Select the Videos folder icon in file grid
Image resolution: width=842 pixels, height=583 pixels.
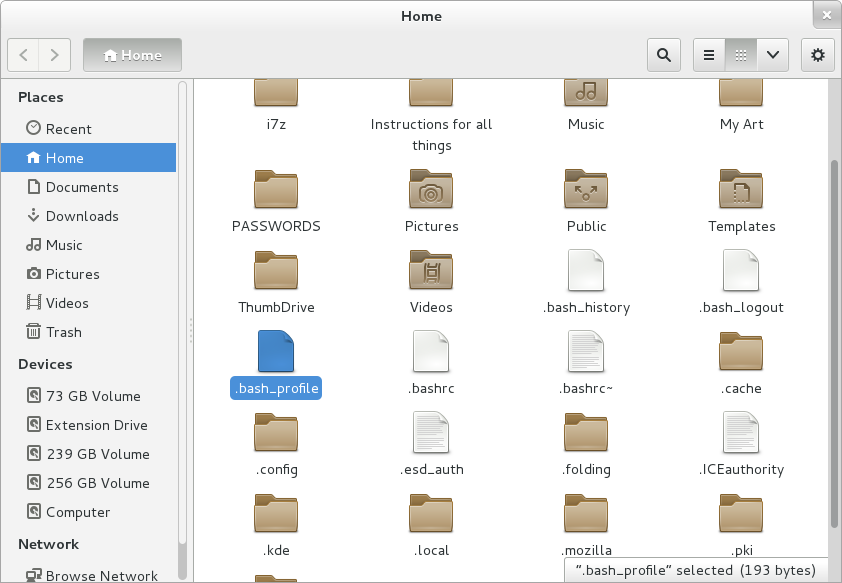tap(431, 270)
